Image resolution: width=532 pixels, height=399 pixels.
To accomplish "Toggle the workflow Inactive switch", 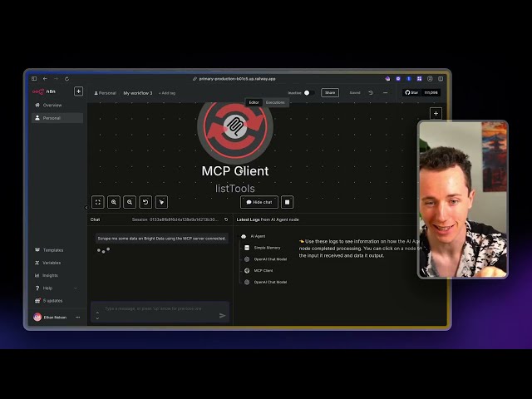I will tap(308, 92).
